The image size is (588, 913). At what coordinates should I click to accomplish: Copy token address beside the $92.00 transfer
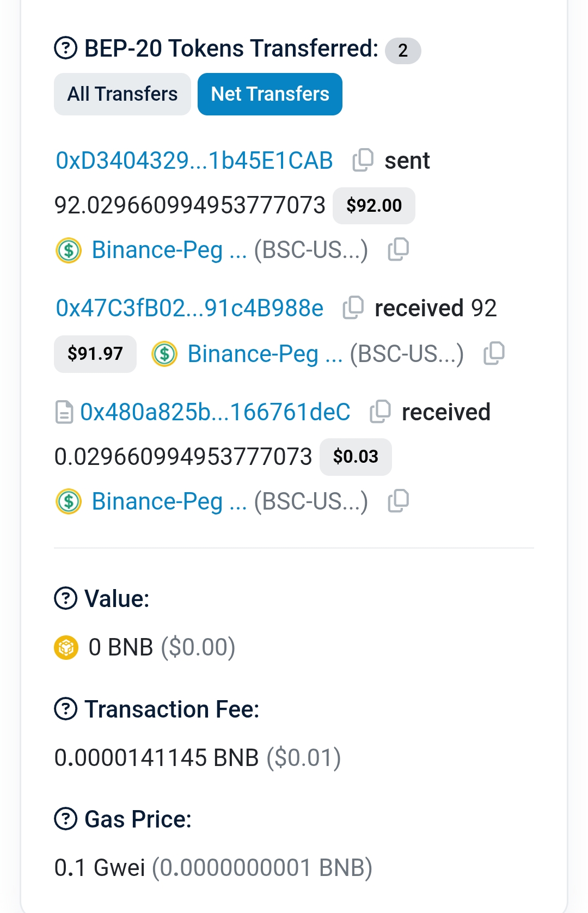(x=399, y=250)
